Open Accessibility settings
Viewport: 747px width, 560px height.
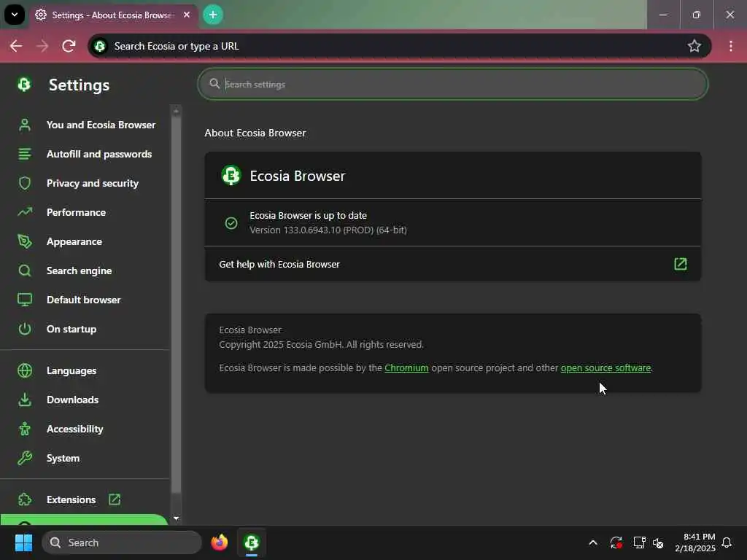[75, 429]
